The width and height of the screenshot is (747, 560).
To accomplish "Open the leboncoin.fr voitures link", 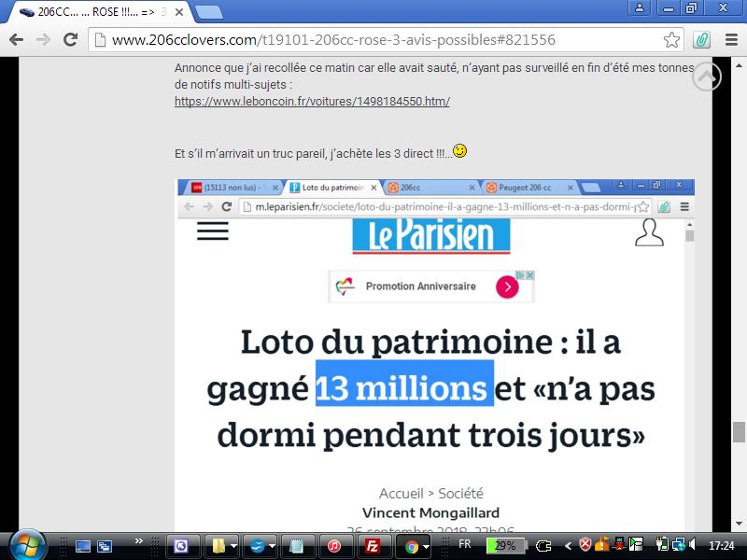I will [x=312, y=101].
